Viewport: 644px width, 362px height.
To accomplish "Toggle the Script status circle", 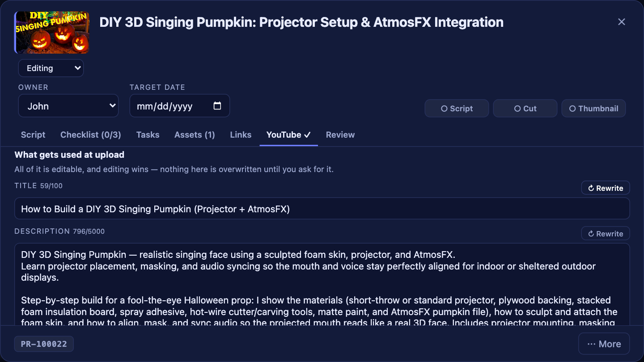I will [x=444, y=109].
